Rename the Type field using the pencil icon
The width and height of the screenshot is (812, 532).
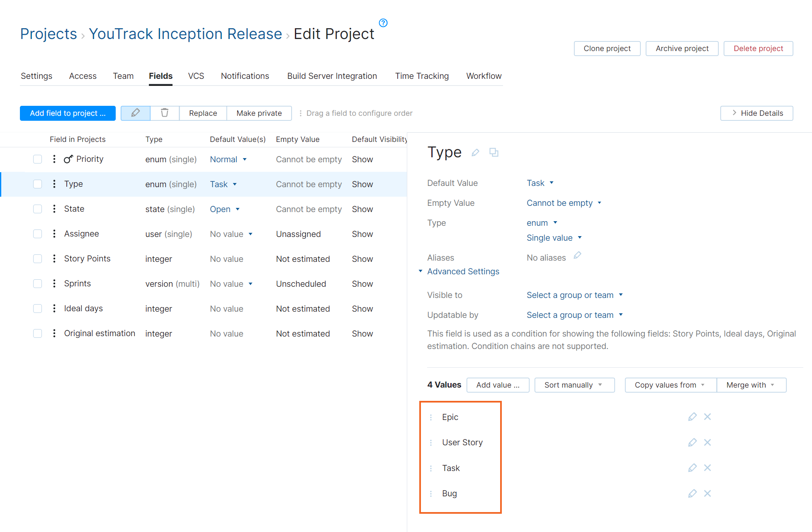(475, 152)
